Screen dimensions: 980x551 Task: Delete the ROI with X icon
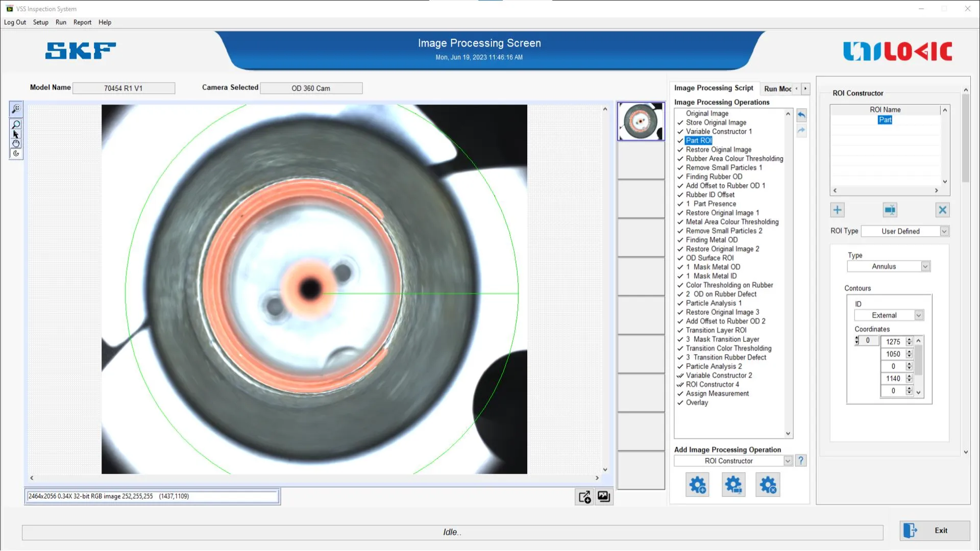click(x=942, y=210)
